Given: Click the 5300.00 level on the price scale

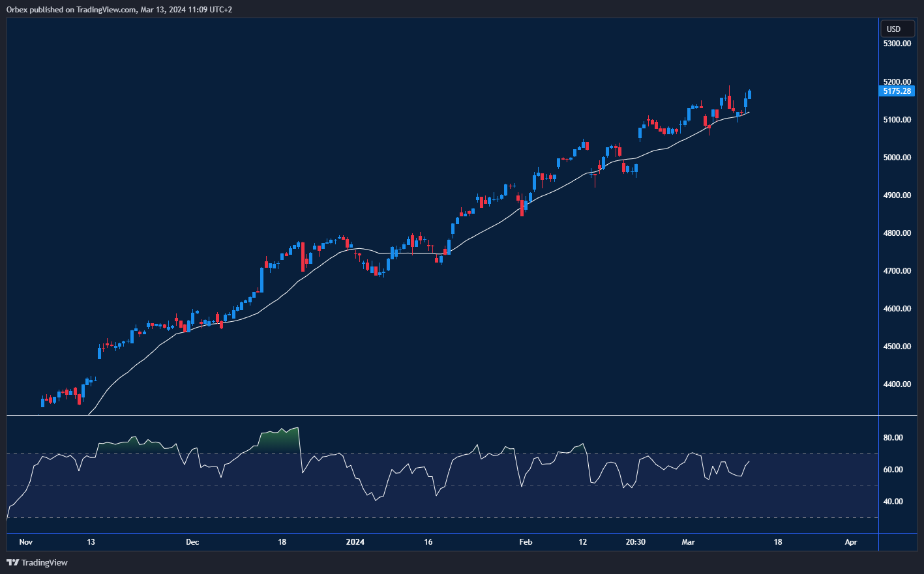Looking at the screenshot, I should (896, 43).
